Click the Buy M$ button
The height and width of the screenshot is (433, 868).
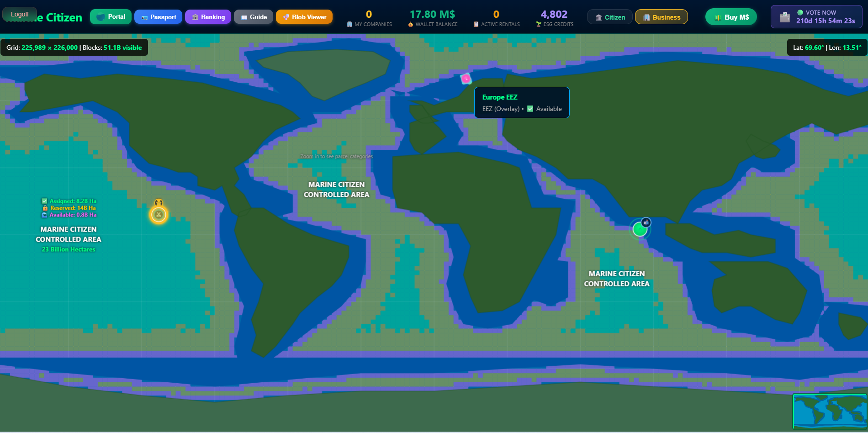[731, 17]
